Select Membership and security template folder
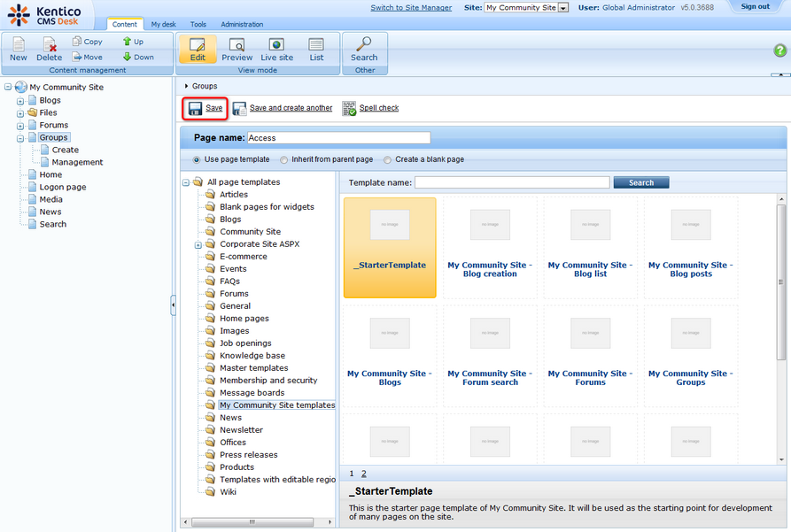Viewport: 791px width, 532px height. pos(268,381)
